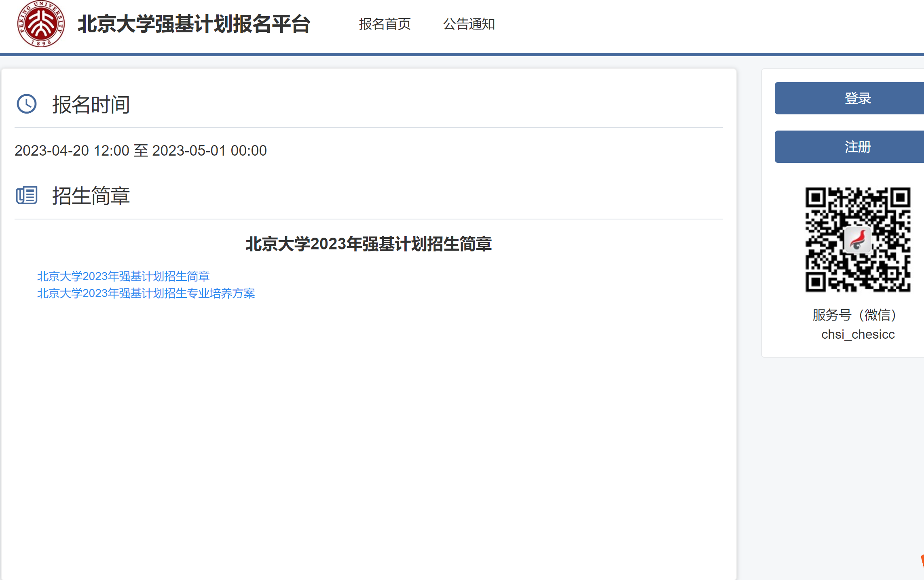Click the 报名时间 section heading

(x=91, y=105)
